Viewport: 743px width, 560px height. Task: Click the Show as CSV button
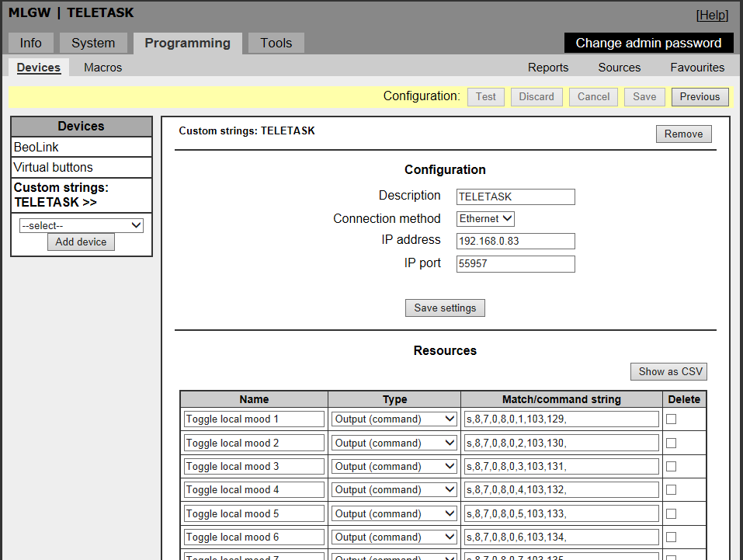tap(669, 372)
